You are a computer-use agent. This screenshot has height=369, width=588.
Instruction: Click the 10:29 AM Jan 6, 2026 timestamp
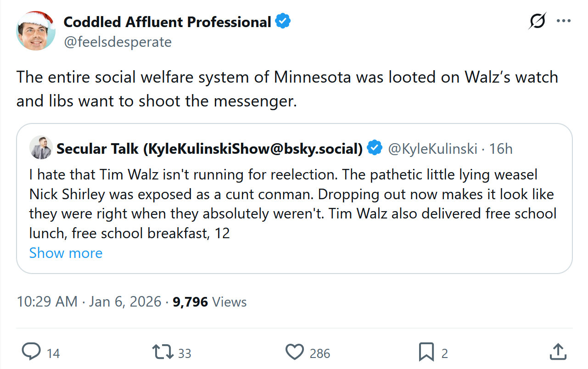tap(89, 302)
